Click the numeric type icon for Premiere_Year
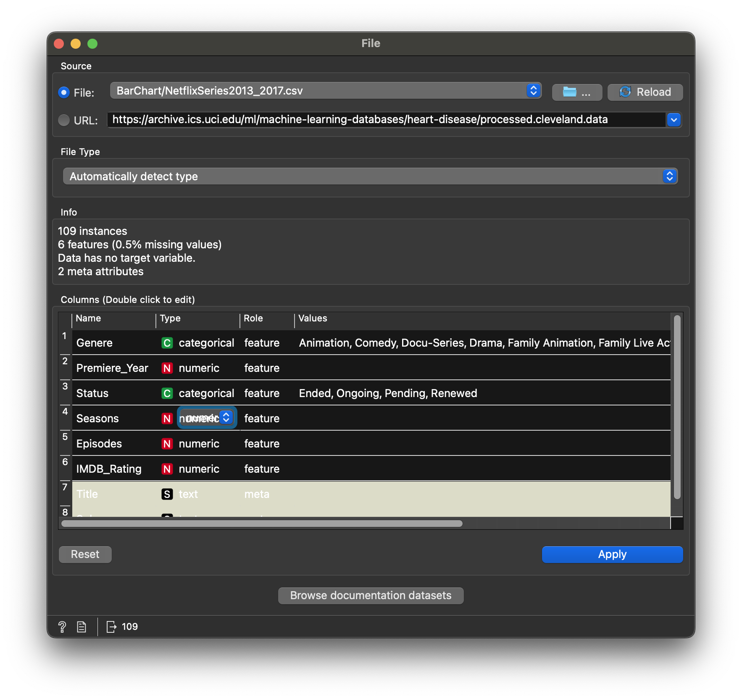Screen dimensions: 742x700 tap(167, 368)
